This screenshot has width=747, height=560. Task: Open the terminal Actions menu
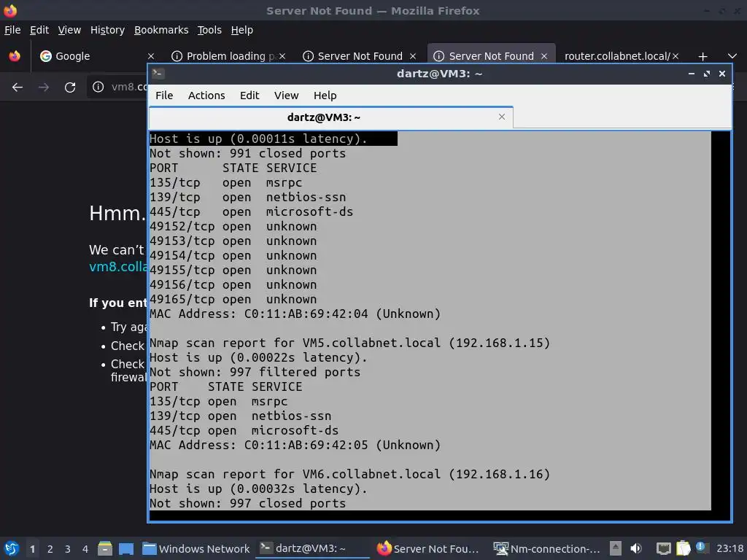click(206, 96)
